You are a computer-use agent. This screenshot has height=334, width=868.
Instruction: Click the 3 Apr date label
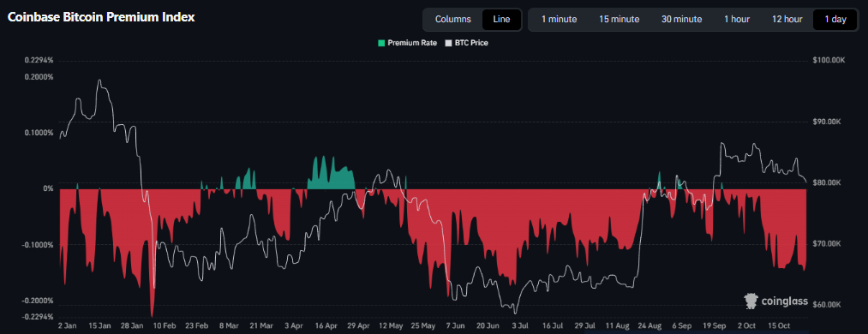[293, 326]
